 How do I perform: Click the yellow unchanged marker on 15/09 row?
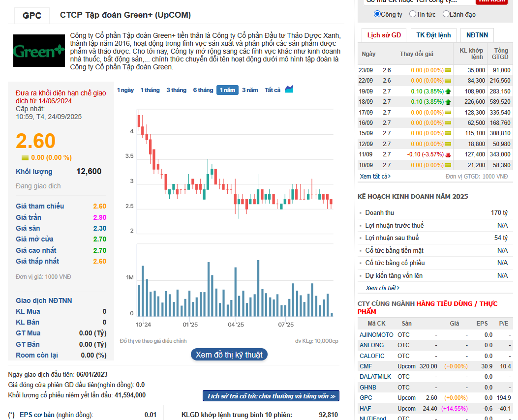click(448, 133)
